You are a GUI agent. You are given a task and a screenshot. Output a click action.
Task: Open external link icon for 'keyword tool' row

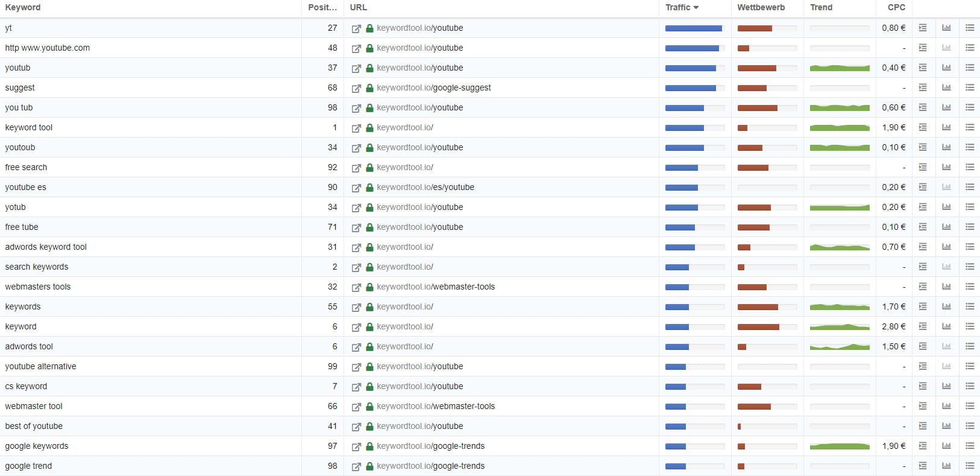356,128
